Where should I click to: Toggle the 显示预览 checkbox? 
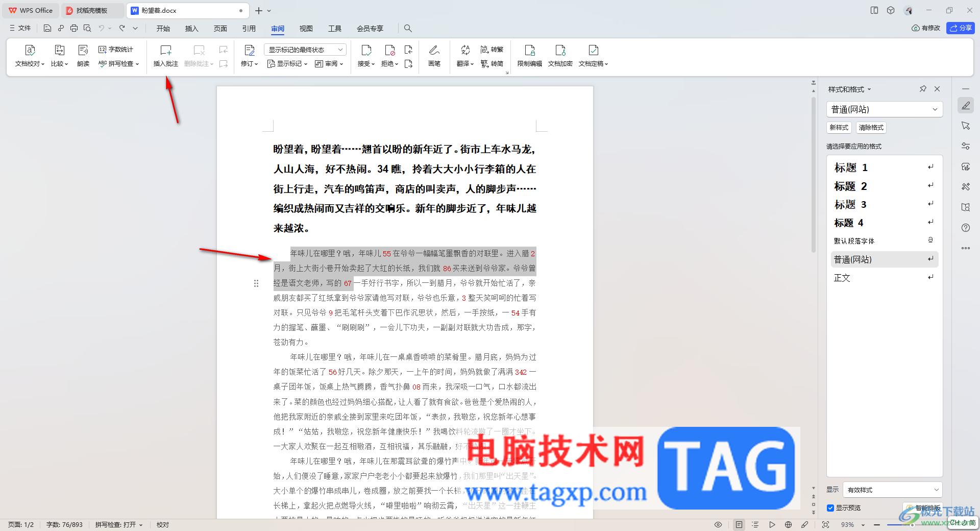[x=830, y=508]
